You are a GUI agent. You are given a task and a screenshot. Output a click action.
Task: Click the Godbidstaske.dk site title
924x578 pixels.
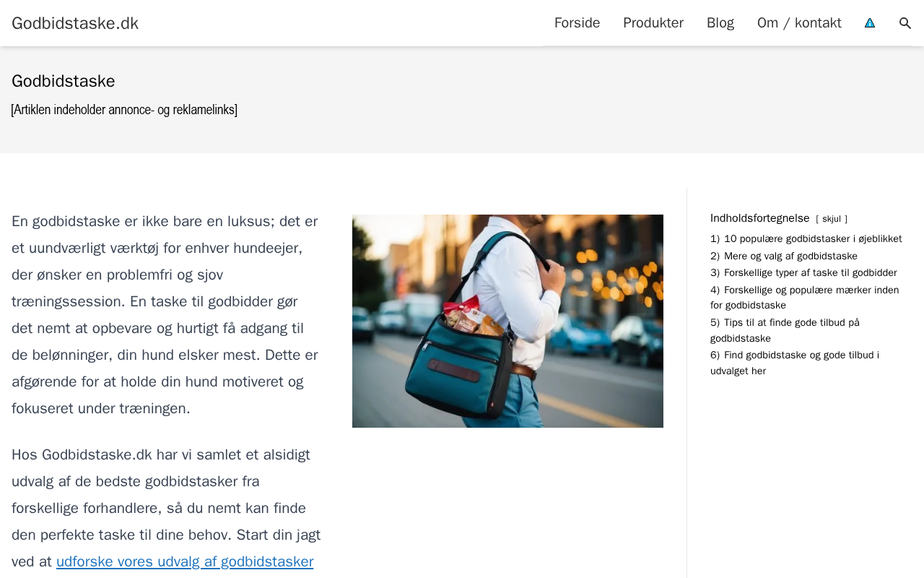coord(75,23)
